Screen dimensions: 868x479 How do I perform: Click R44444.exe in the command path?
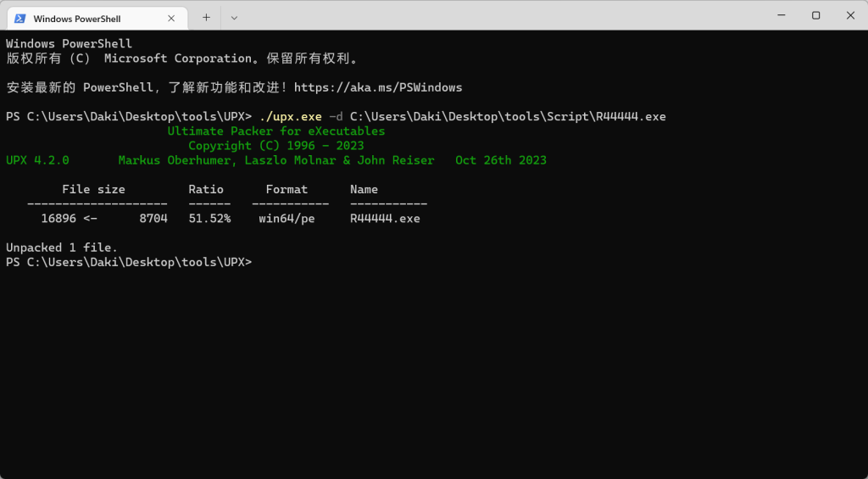point(631,116)
